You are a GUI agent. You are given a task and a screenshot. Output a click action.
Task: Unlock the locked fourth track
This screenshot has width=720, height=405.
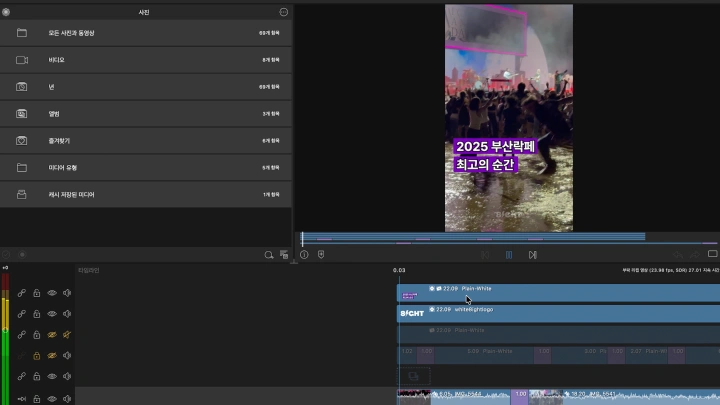[37, 355]
